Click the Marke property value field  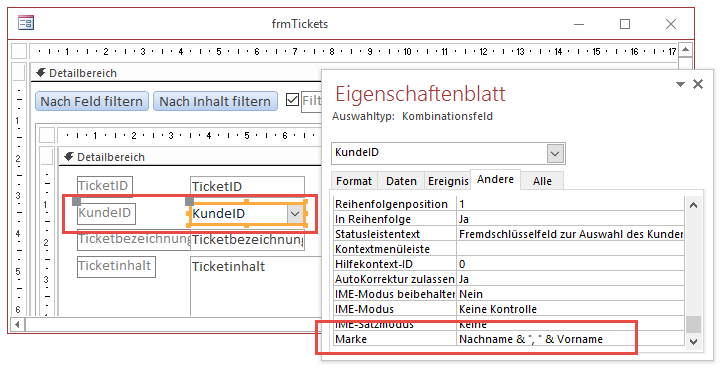570,339
